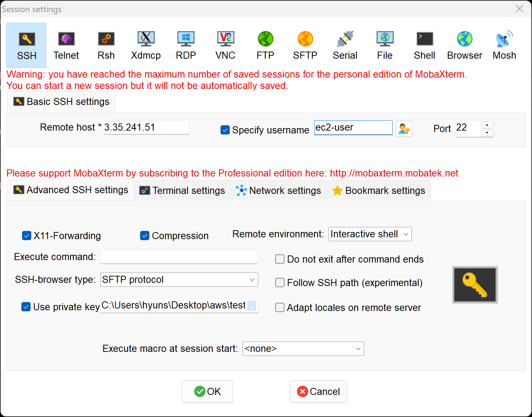Open the credentials manager user icon

coord(404,128)
